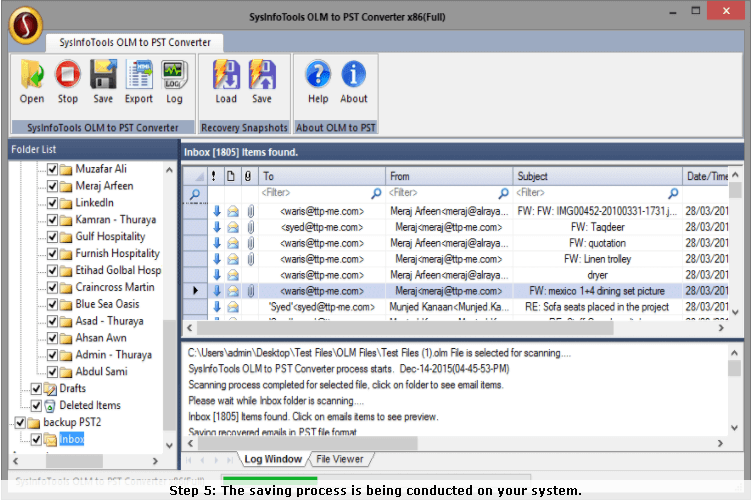
Task: Switch to the File Viewer tab
Action: (340, 459)
